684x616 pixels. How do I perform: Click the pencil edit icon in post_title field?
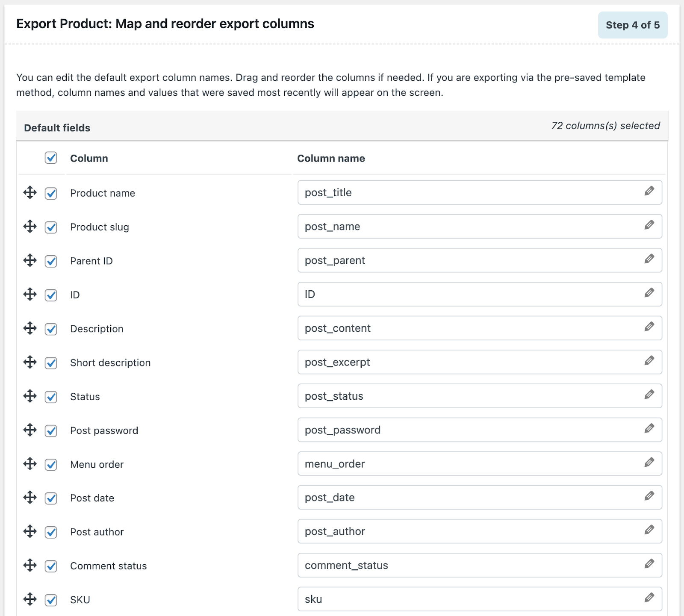[x=649, y=191]
